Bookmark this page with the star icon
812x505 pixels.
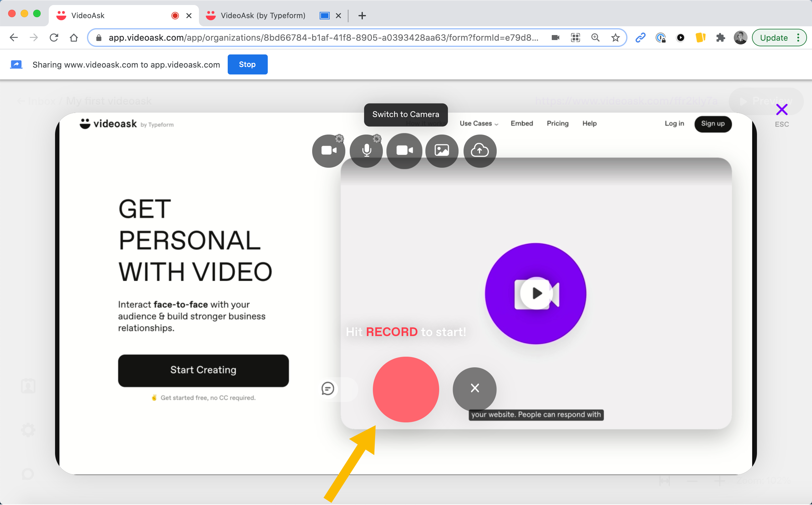pyautogui.click(x=615, y=38)
